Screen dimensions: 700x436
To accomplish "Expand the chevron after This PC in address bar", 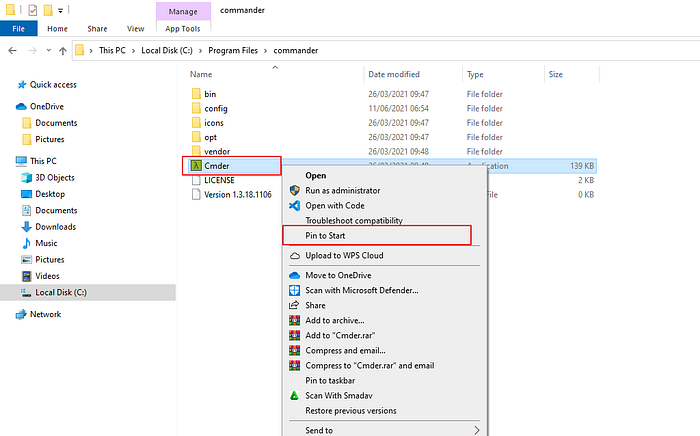I will pos(133,50).
